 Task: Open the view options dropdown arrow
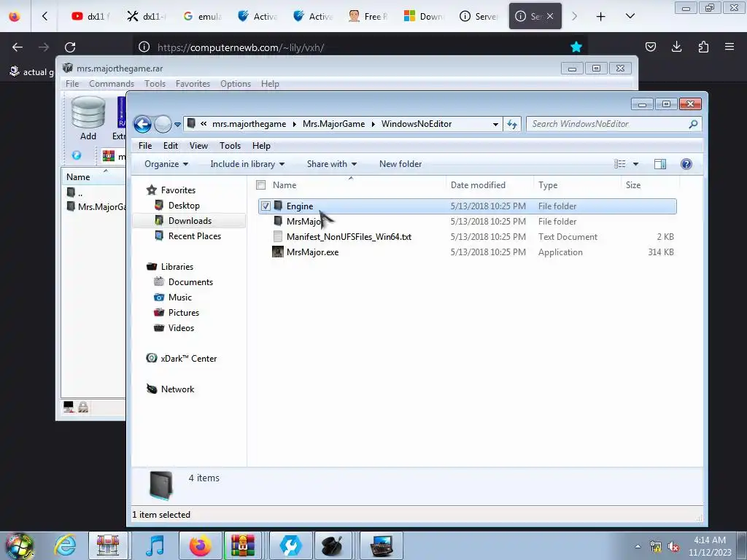(635, 164)
